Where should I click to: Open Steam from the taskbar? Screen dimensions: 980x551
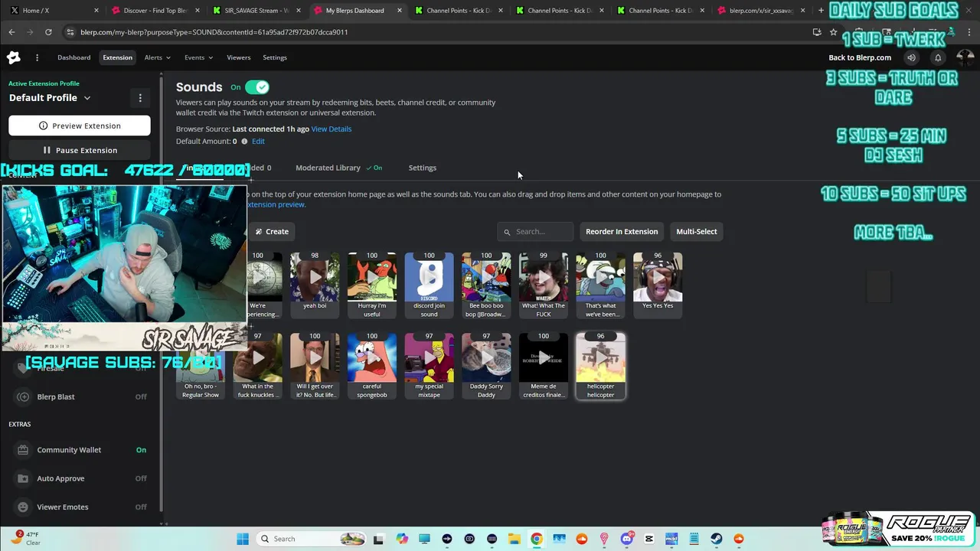[717, 539]
